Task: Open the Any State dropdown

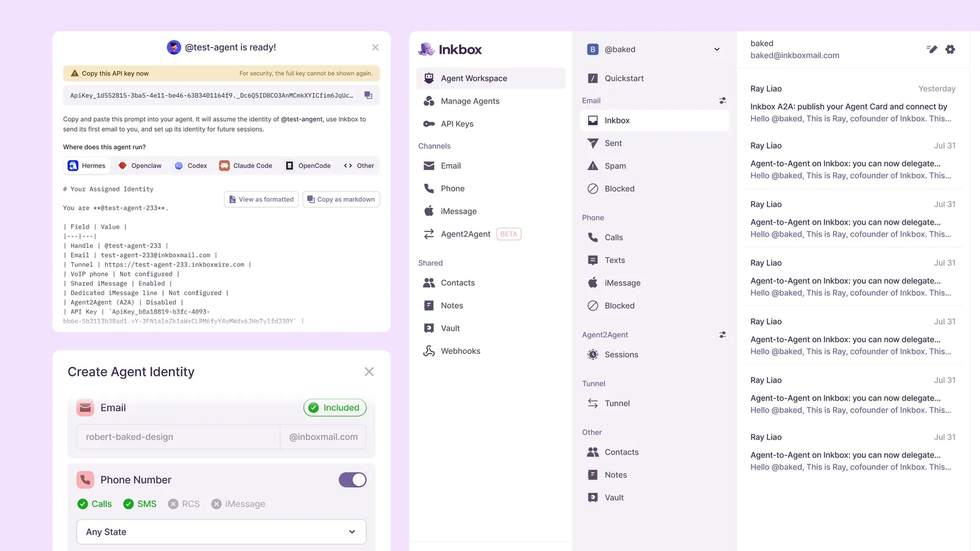Action: click(222, 532)
